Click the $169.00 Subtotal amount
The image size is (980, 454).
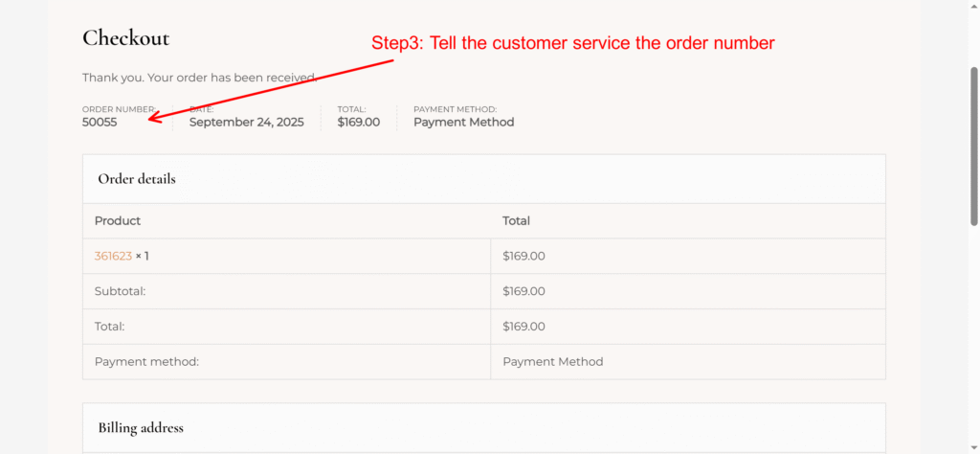523,291
